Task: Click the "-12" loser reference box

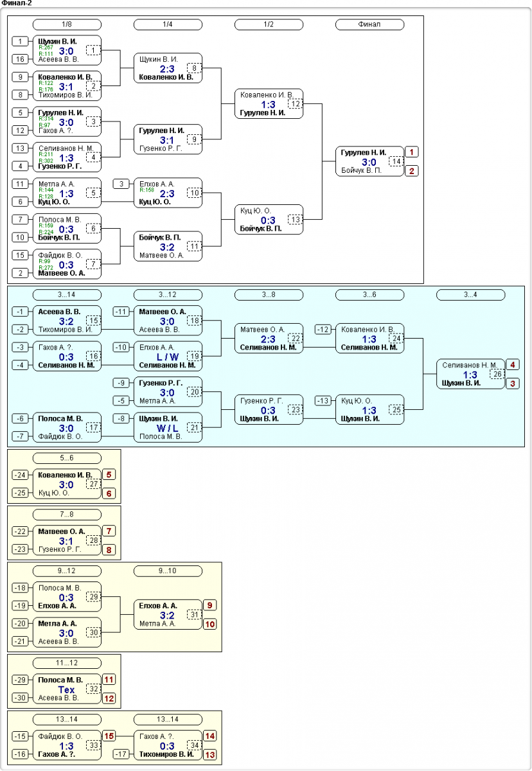Action: [323, 330]
